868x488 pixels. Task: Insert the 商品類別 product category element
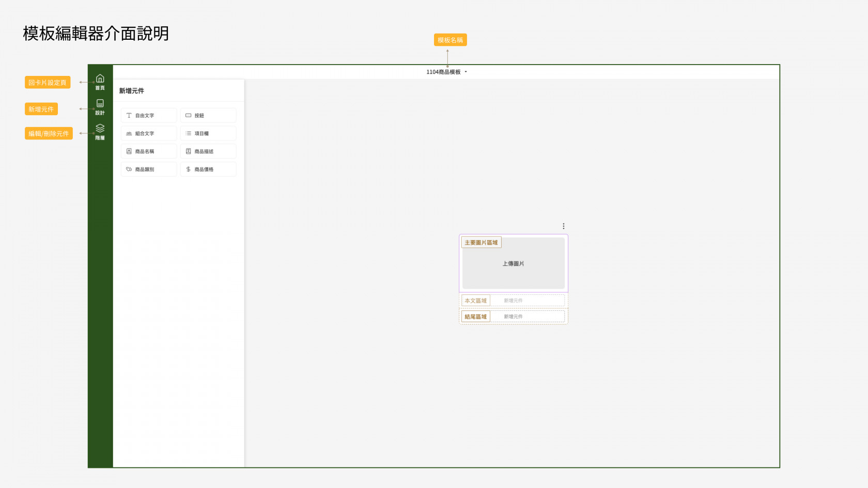tap(149, 169)
